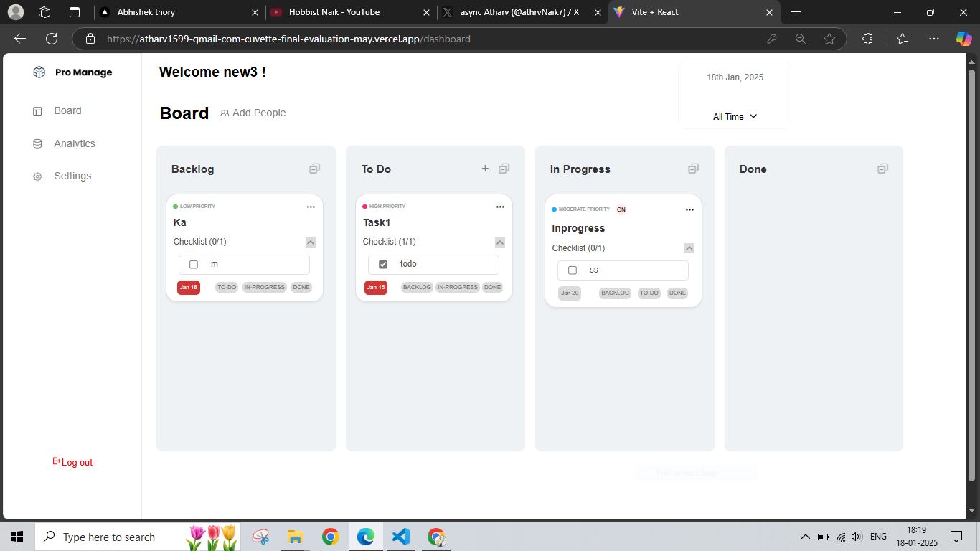Collapse all cards in In Progress column
The height and width of the screenshot is (551, 980).
(693, 169)
